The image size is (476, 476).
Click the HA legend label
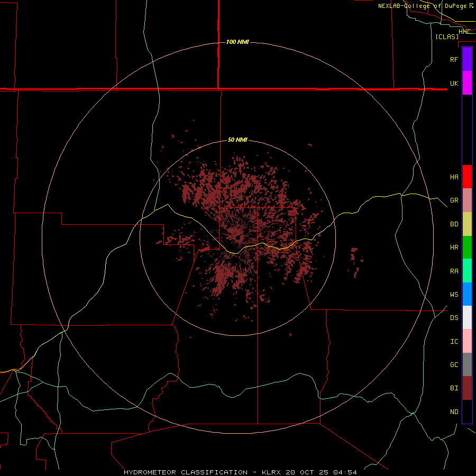(x=454, y=177)
